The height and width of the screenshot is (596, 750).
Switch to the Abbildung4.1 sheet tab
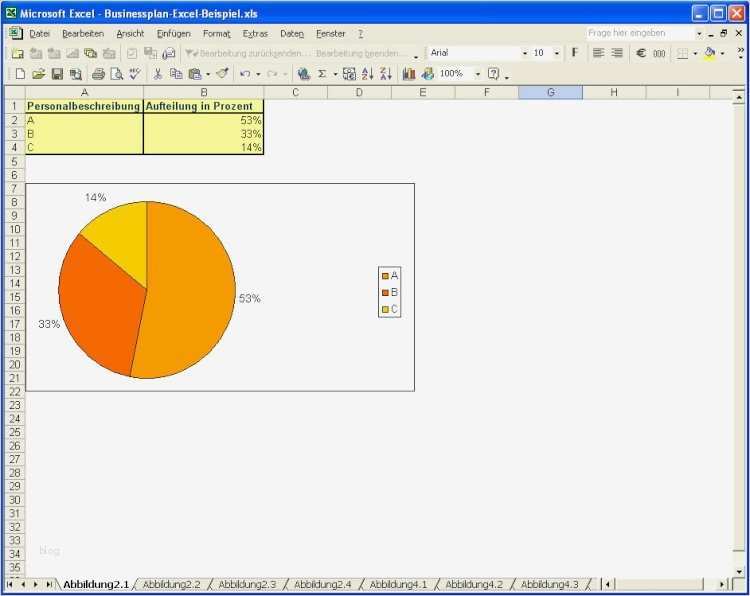398,585
